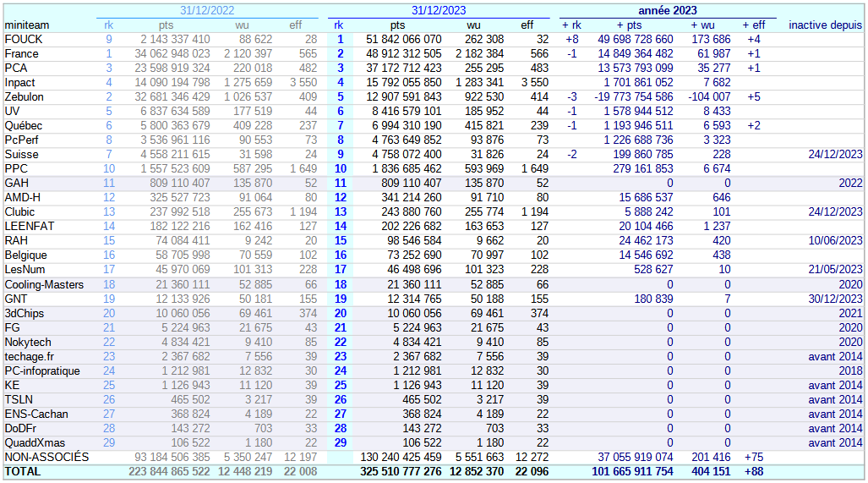Click the France team row label
The image size is (868, 483).
click(x=22, y=54)
